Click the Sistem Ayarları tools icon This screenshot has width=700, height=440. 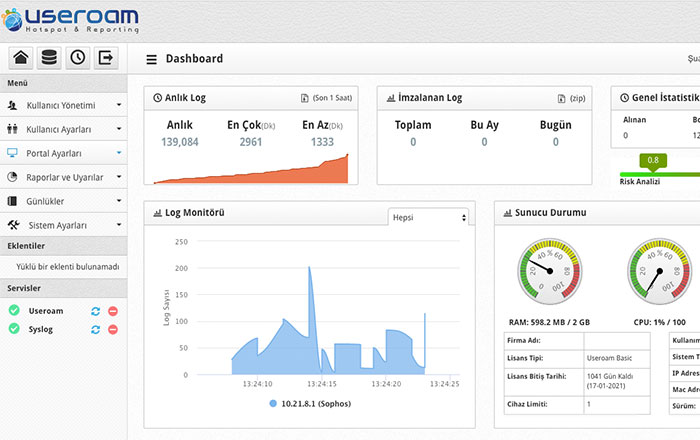pos(13,225)
